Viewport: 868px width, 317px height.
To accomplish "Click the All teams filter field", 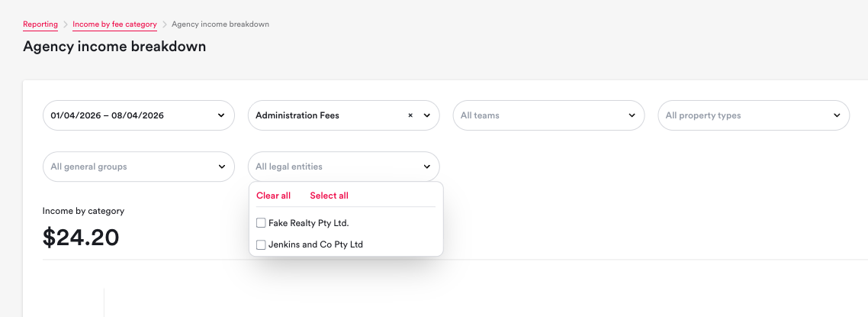I will [534, 115].
